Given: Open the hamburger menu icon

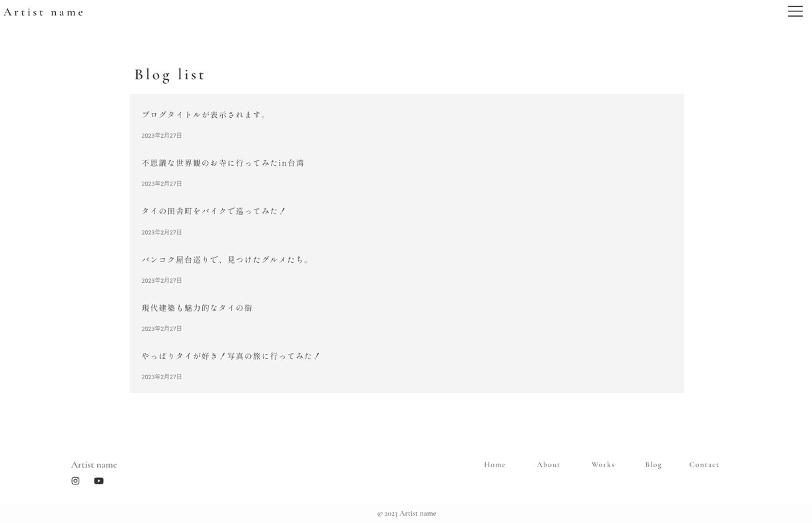Looking at the screenshot, I should 795,11.
